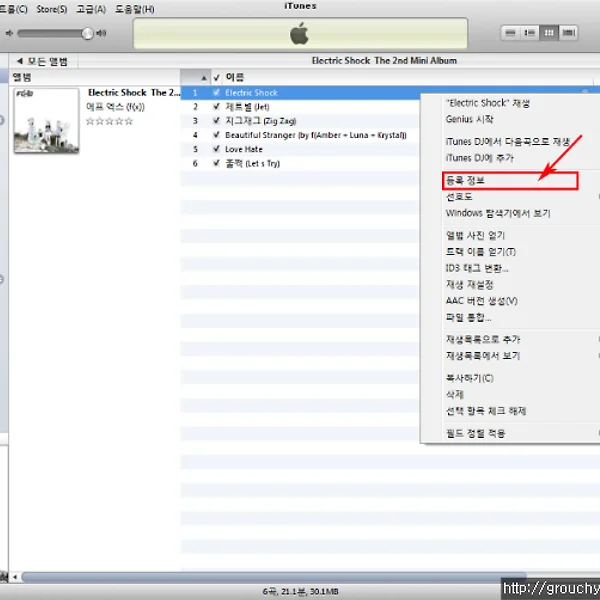
Task: Uncheck the Love Hate track checkbox
Action: pos(216,149)
